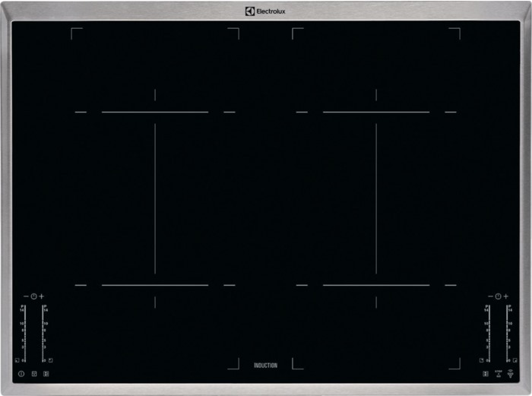The height and width of the screenshot is (396, 532).
Task: Tap the left timer clock icon
Action: [x=33, y=296]
